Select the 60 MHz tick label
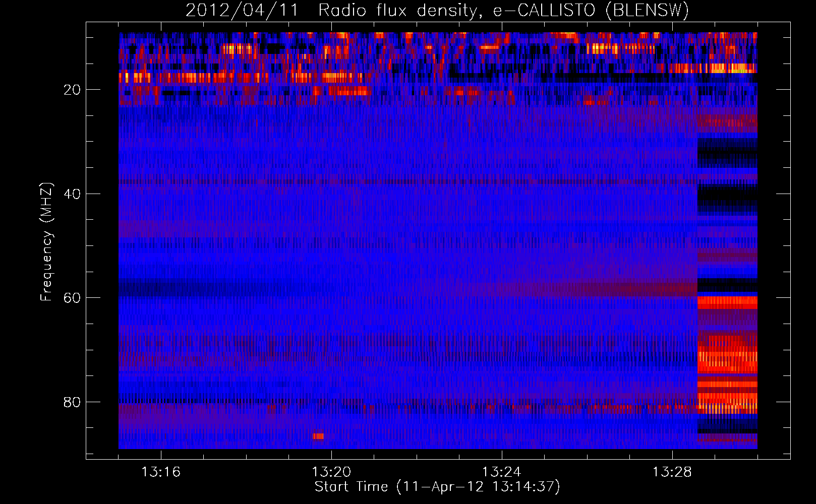 pyautogui.click(x=72, y=298)
